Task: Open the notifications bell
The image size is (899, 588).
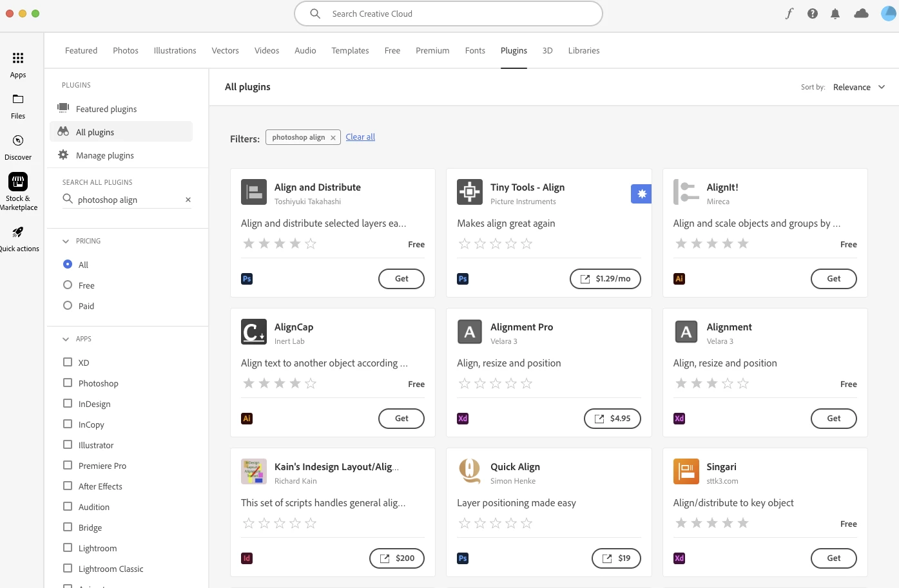Action: coord(835,14)
